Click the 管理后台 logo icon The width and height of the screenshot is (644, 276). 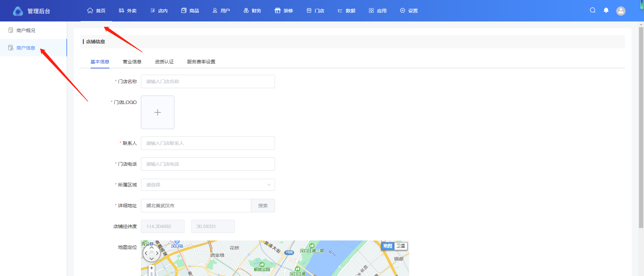18,11
